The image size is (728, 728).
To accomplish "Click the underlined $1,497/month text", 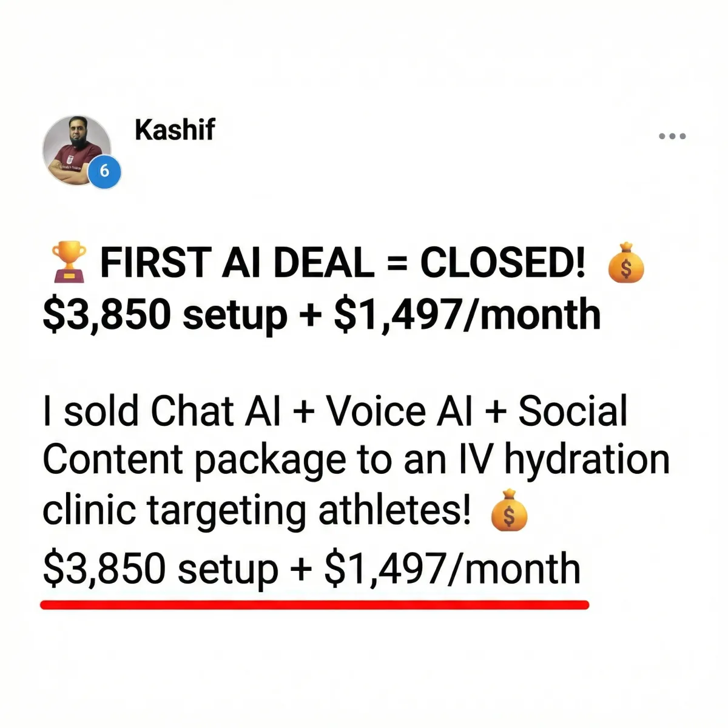I will tap(453, 569).
